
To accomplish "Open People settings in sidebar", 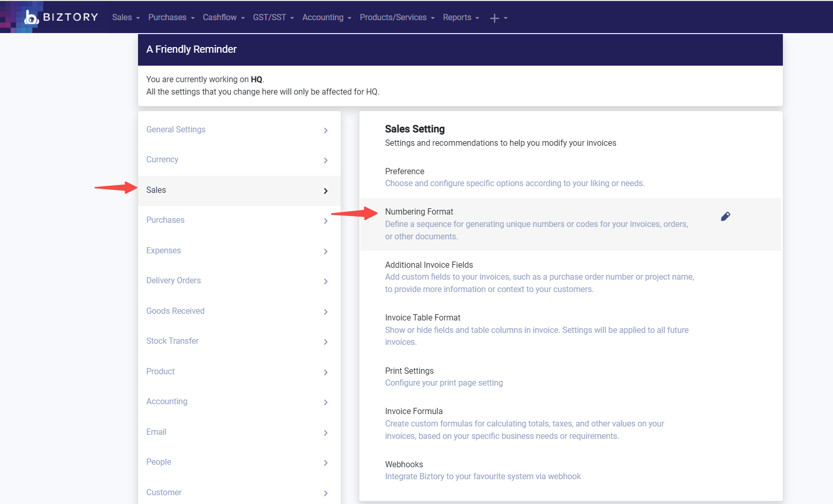I will coord(159,462).
